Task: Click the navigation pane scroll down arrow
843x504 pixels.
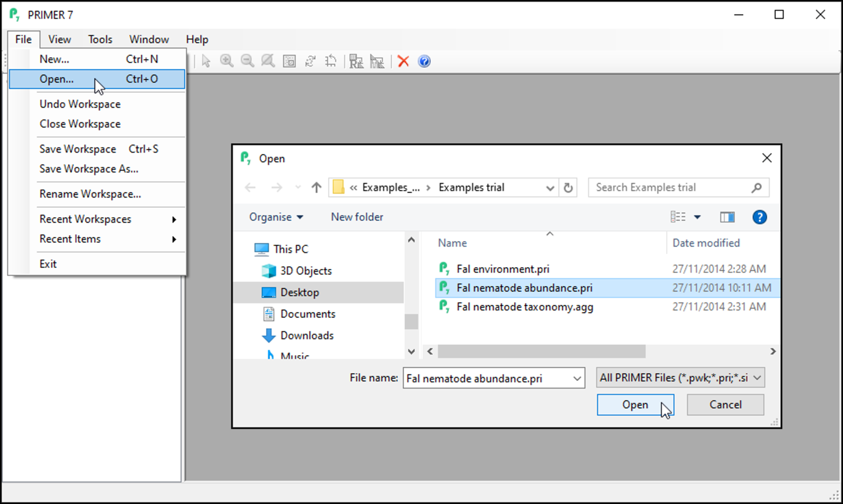Action: click(x=411, y=352)
